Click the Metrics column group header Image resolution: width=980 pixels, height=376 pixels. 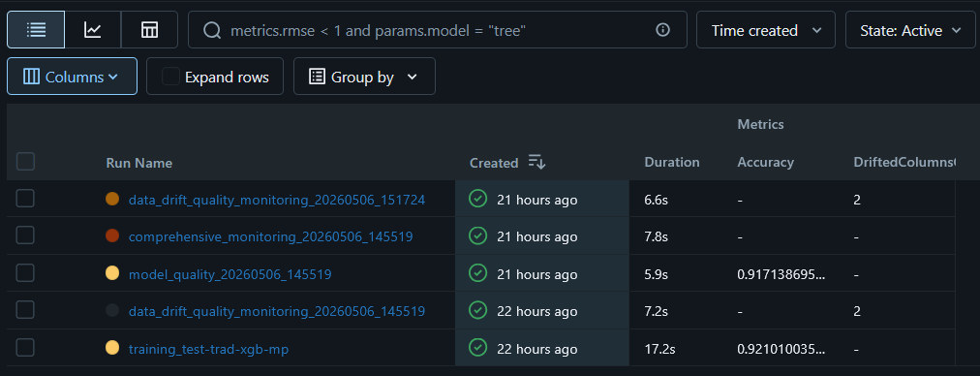coord(760,124)
